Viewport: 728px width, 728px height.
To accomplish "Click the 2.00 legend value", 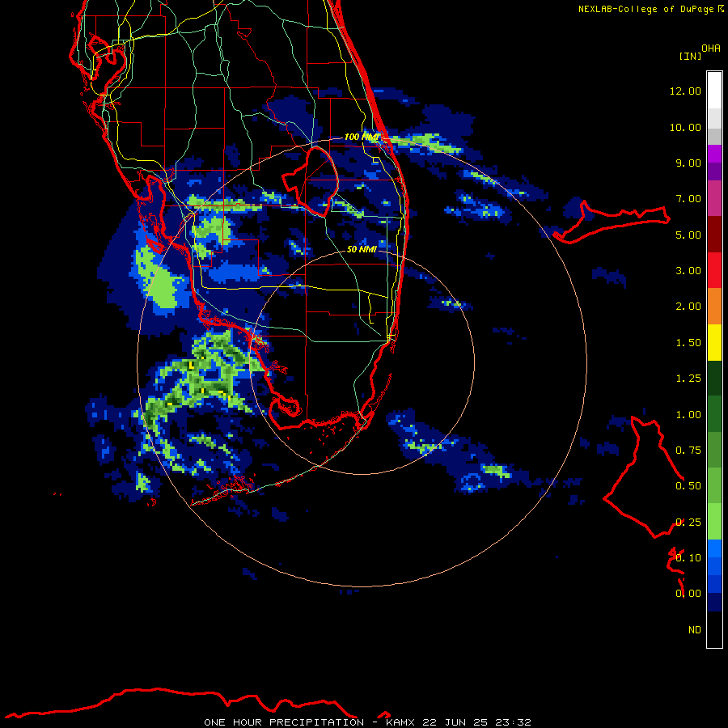I will [688, 307].
